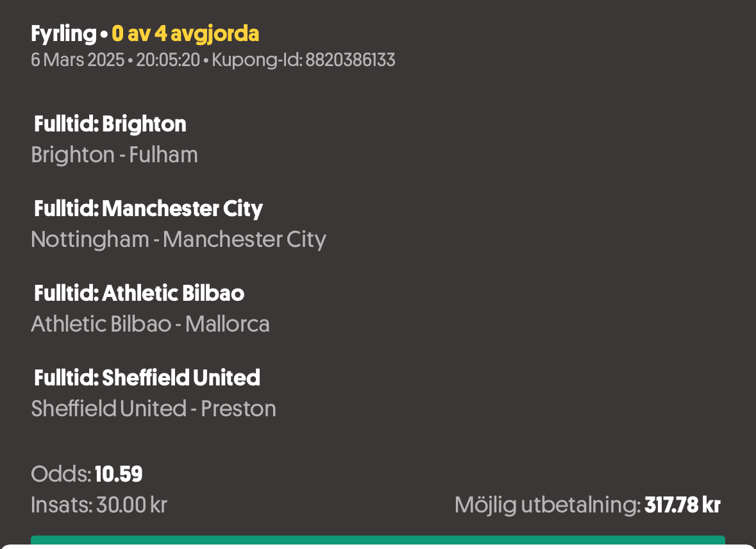Open the Fulltid: Athletic Bilbao selection
Image resolution: width=756 pixels, height=549 pixels.
(139, 293)
